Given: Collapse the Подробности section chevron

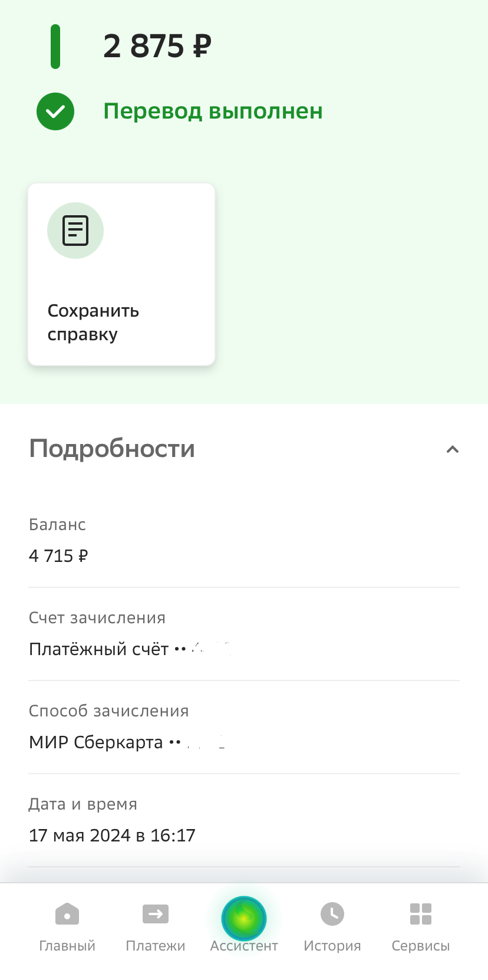Looking at the screenshot, I should click(452, 449).
